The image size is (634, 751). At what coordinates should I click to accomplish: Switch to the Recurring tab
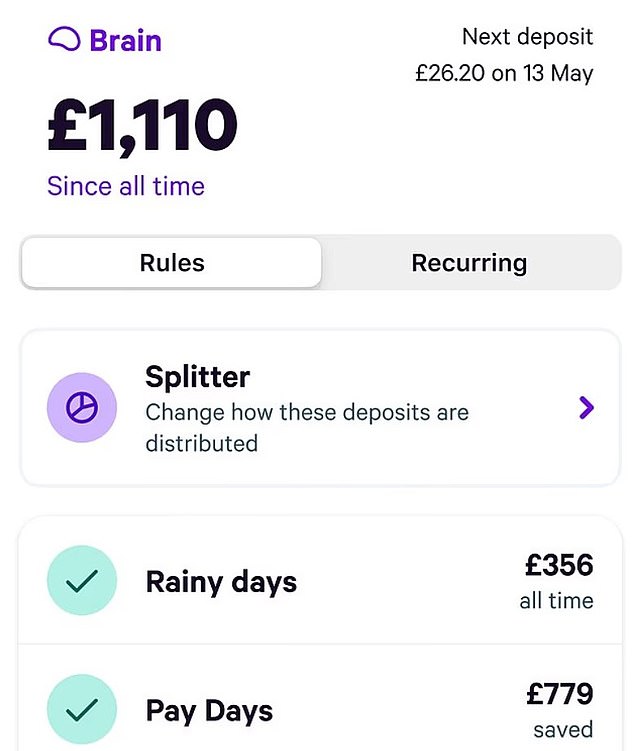click(469, 263)
